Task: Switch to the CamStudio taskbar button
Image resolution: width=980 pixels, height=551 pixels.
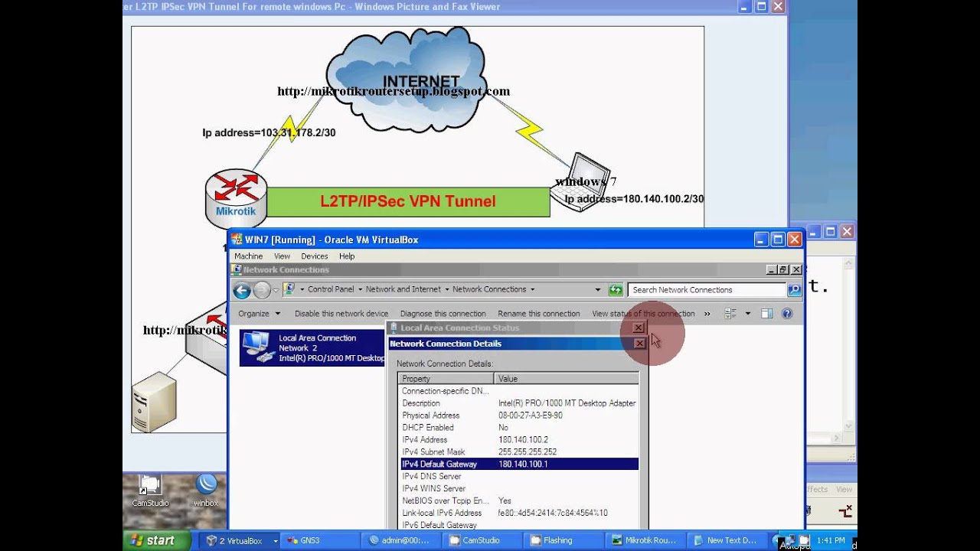Action: pyautogui.click(x=482, y=540)
